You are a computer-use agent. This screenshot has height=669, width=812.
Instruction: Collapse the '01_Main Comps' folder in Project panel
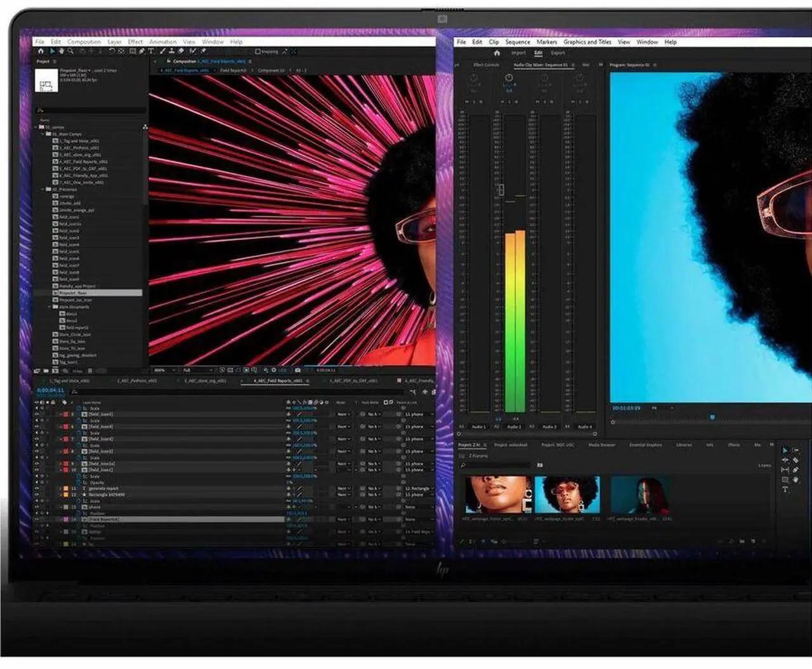(x=43, y=134)
